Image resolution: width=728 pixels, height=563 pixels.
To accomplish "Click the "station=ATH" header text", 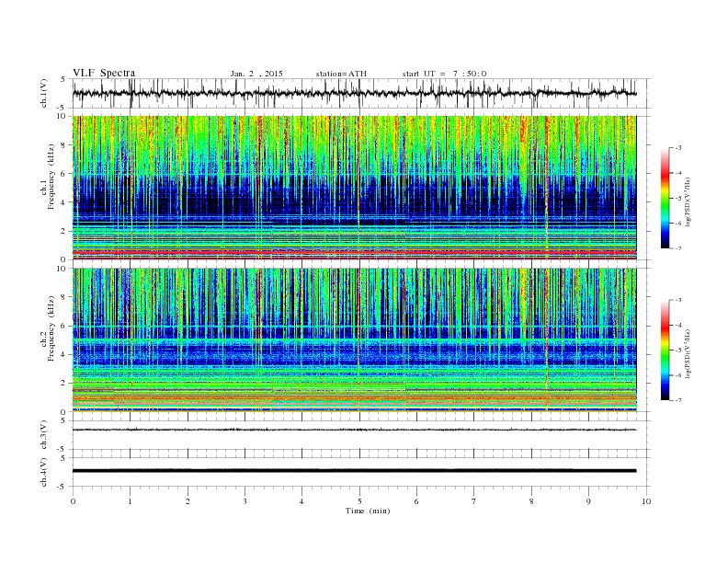I will (x=341, y=74).
